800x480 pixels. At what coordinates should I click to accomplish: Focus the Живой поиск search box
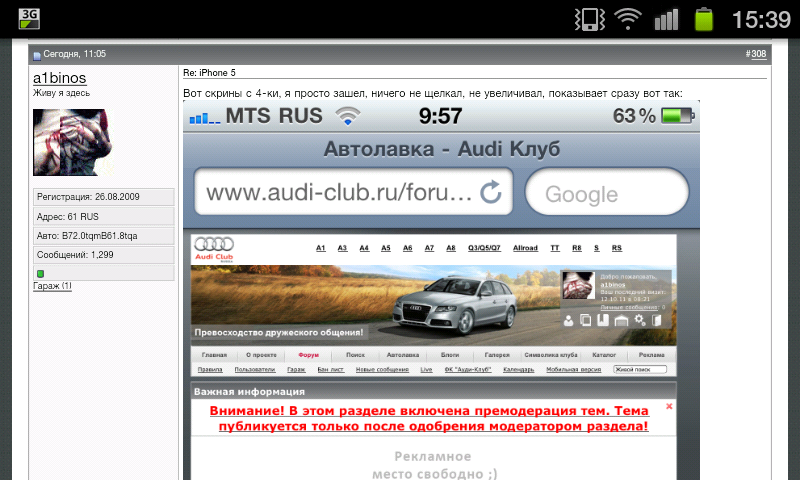coord(640,369)
